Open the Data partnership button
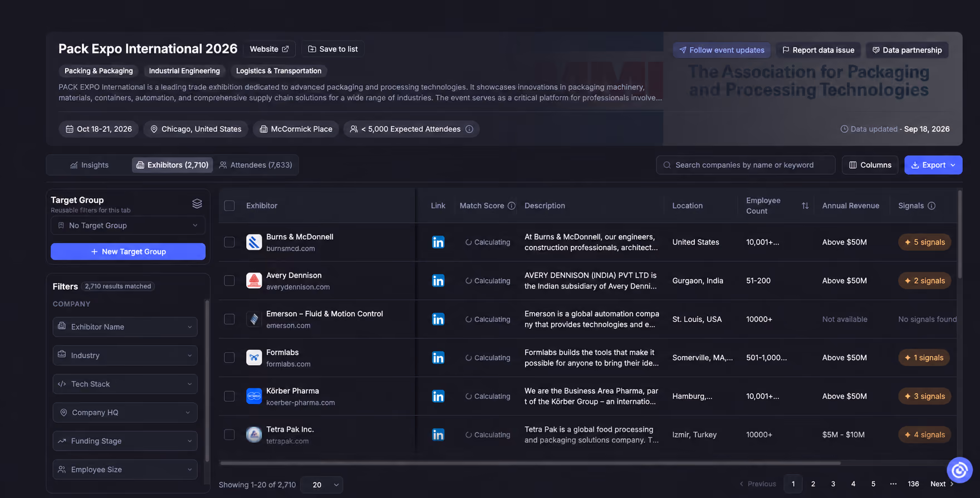Screen dimensions: 980x498 point(907,50)
